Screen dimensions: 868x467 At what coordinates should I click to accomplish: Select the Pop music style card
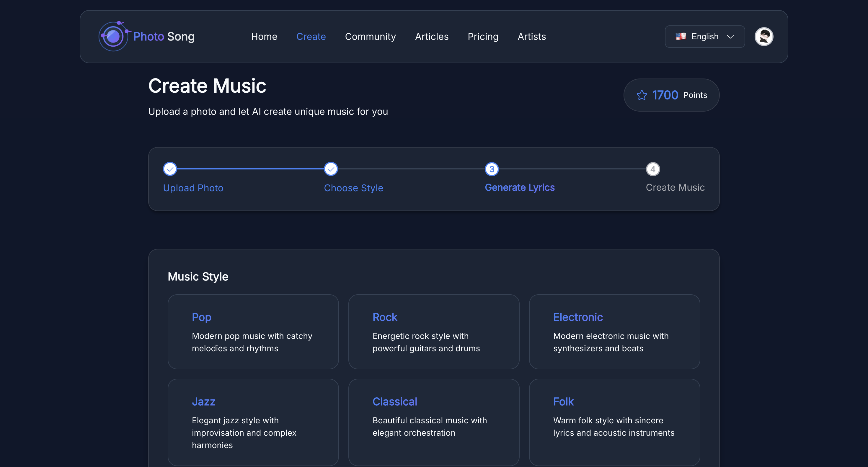253,332
